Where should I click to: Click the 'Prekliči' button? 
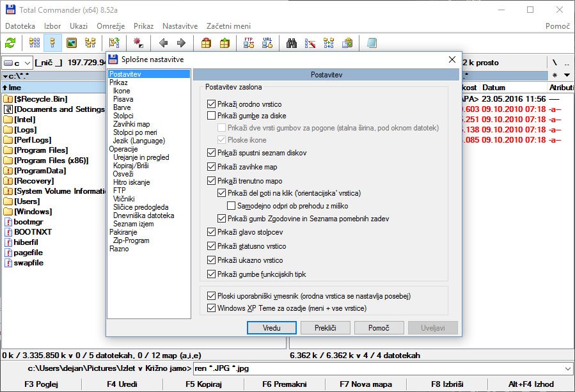click(x=325, y=327)
